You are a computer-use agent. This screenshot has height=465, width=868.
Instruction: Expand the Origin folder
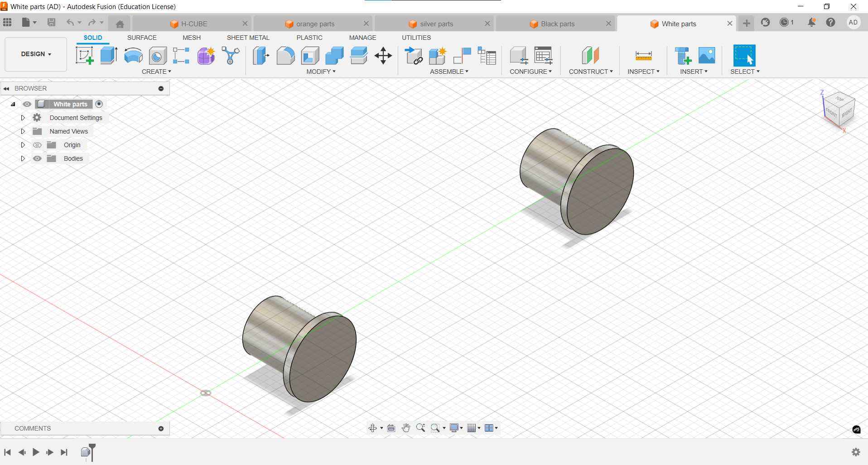click(x=23, y=145)
